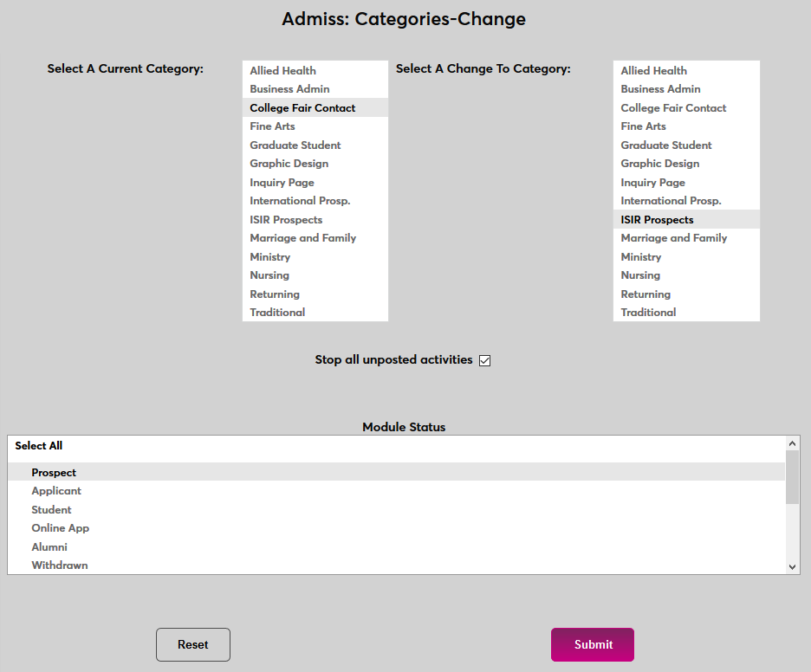Select Inquiry Page in Change To list
This screenshot has height=672, width=811.
(x=652, y=183)
